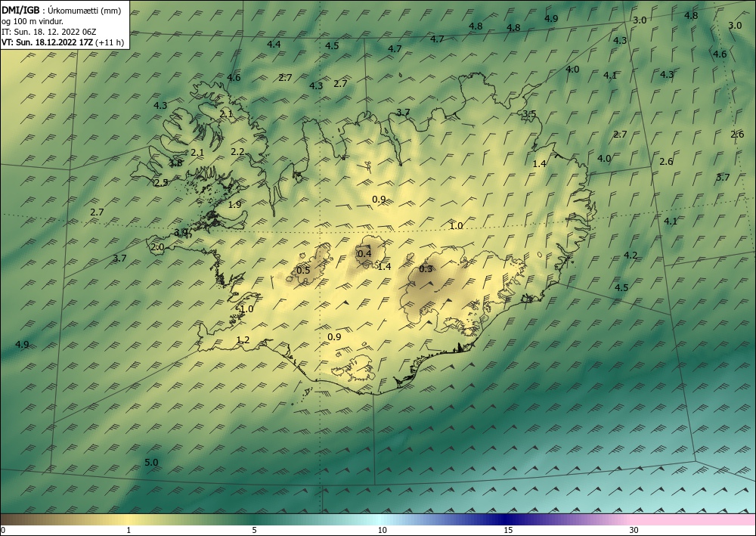Click the 1.2 value on the southwest coast
The width and height of the screenshot is (756, 536).
[x=243, y=340]
